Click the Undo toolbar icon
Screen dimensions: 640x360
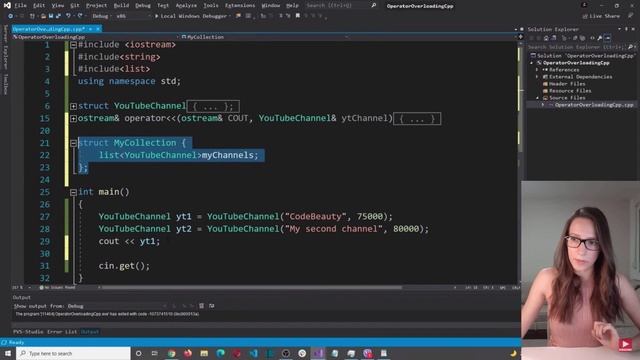pyautogui.click(x=68, y=16)
